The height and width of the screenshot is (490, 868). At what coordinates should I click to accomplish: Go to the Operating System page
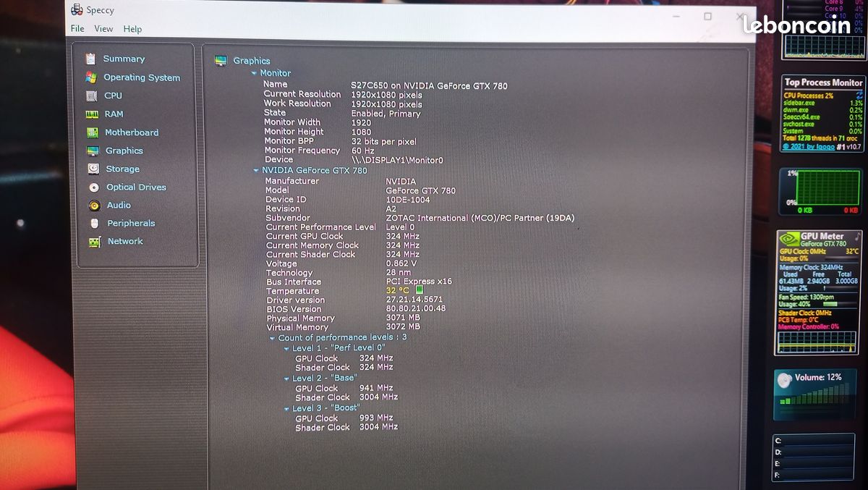[x=142, y=77]
